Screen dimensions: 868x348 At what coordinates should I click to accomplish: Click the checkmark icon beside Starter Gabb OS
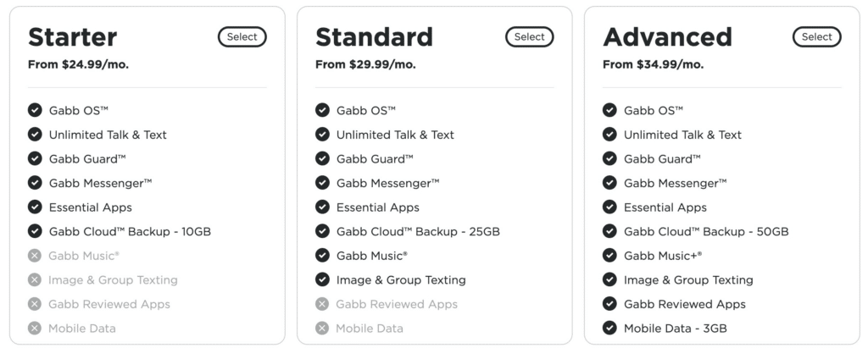click(35, 110)
